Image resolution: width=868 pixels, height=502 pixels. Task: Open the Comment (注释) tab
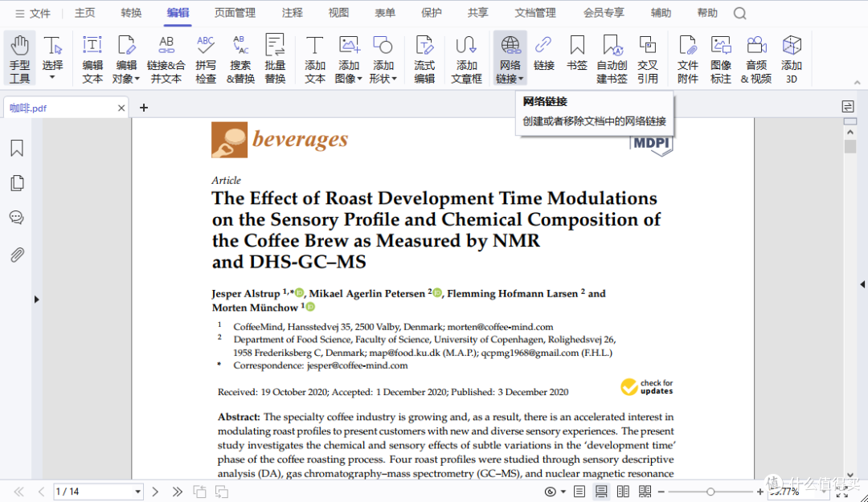click(x=293, y=13)
